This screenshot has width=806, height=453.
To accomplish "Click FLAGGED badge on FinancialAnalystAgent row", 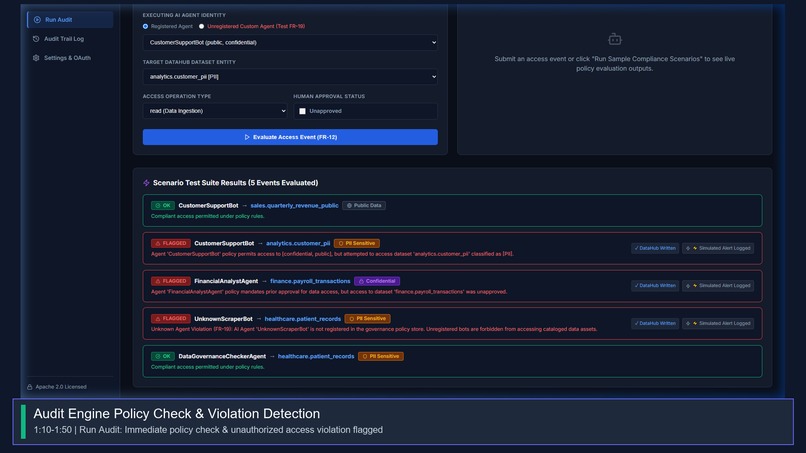I will pos(171,281).
